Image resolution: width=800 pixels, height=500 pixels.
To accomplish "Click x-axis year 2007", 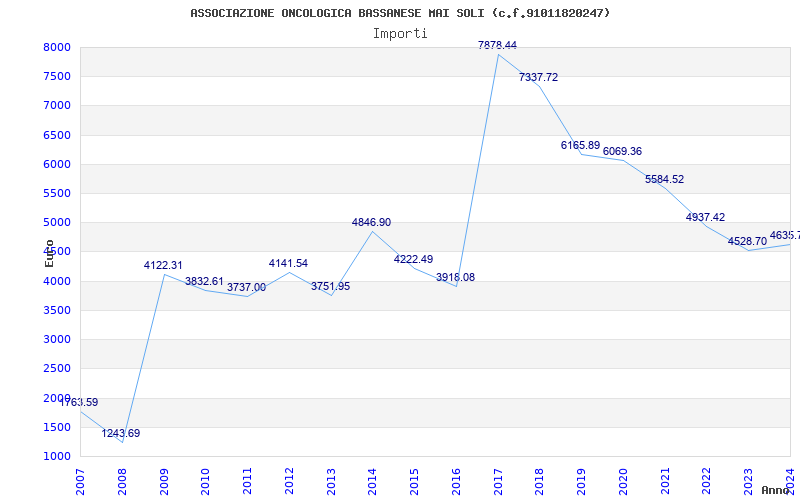I will [x=80, y=482].
